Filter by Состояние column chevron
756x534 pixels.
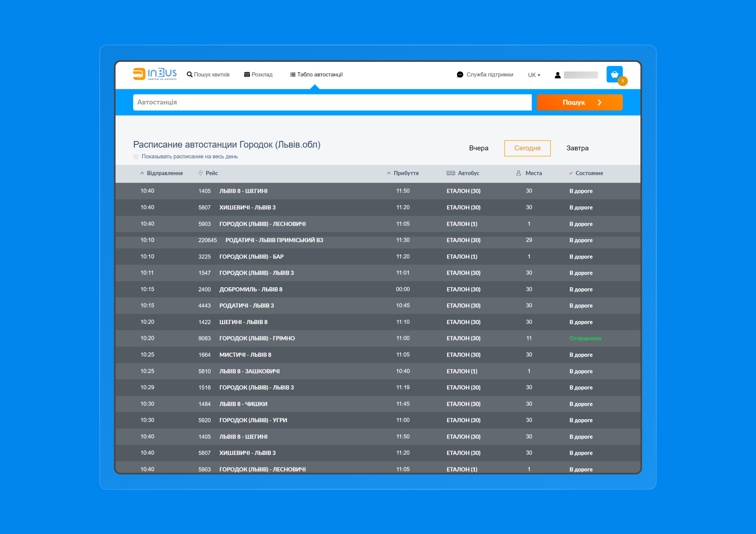(x=571, y=173)
